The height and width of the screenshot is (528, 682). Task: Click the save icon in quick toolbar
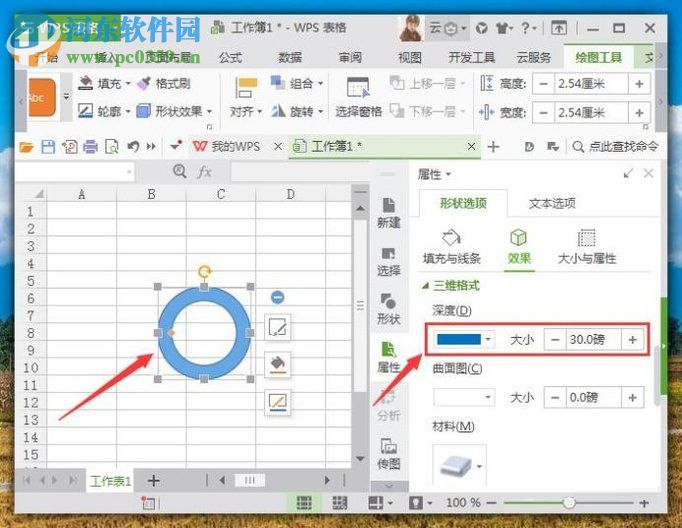(48, 147)
